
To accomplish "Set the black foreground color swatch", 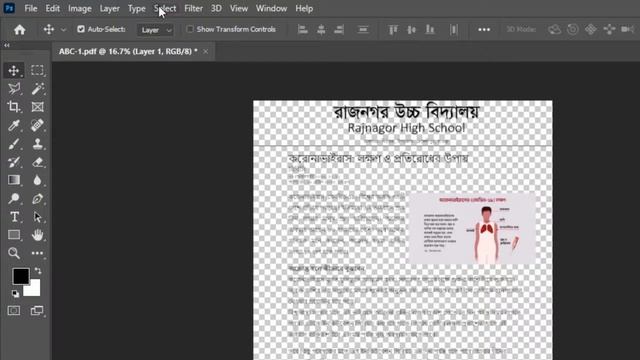I will pyautogui.click(x=20, y=276).
